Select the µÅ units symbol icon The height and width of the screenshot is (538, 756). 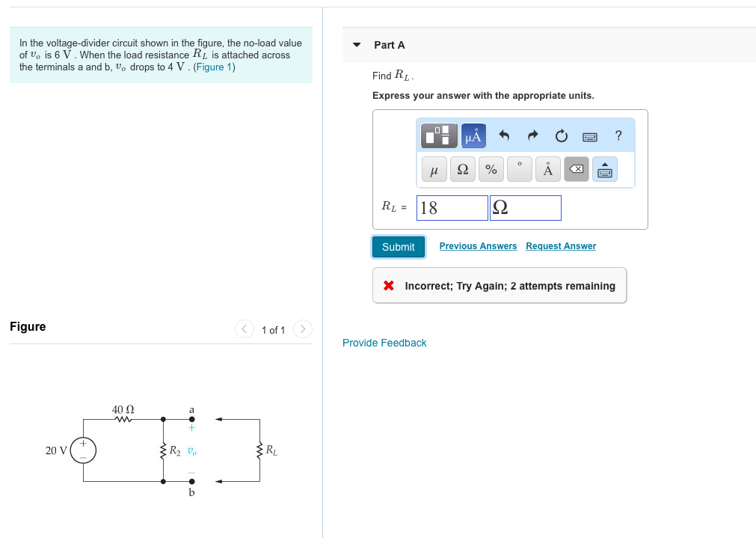472,135
